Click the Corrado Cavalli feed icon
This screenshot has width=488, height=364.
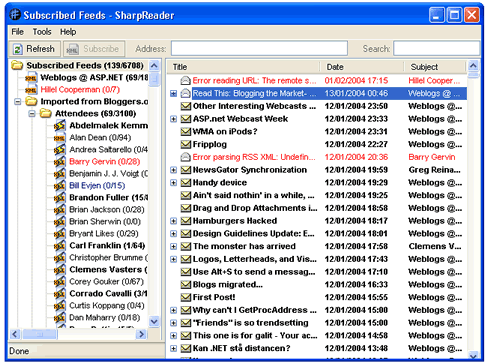pyautogui.click(x=60, y=294)
